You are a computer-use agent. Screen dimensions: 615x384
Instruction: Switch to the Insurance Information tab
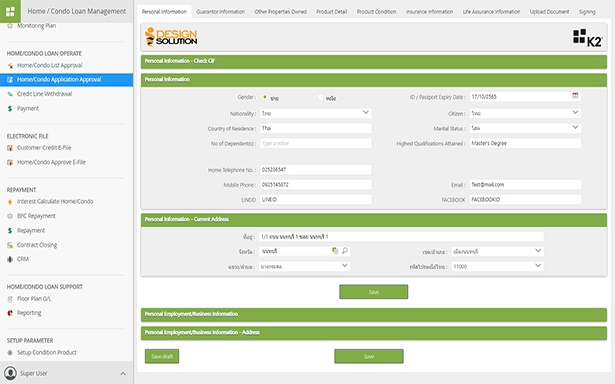[429, 12]
